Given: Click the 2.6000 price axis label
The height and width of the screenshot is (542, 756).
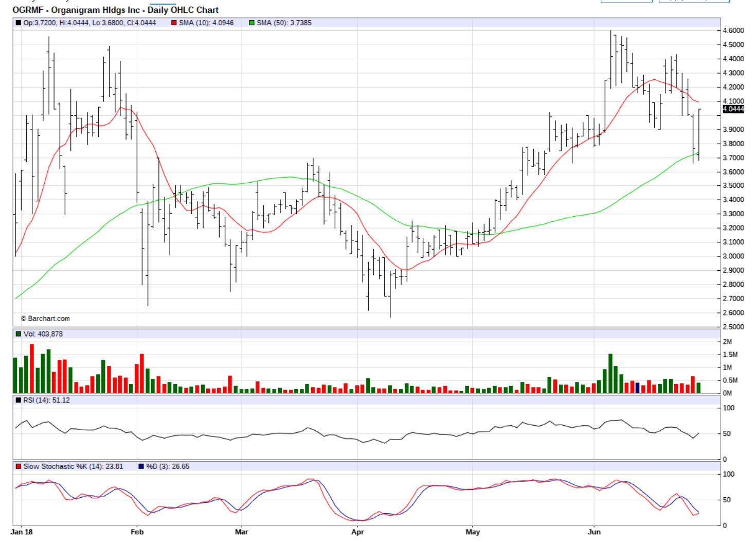Looking at the screenshot, I should (x=733, y=312).
